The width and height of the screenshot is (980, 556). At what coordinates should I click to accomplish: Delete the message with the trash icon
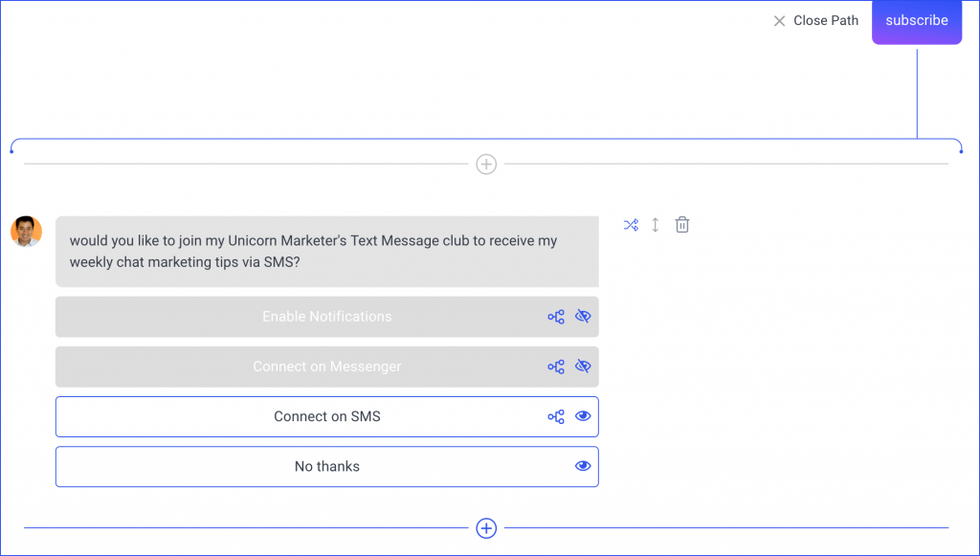681,225
